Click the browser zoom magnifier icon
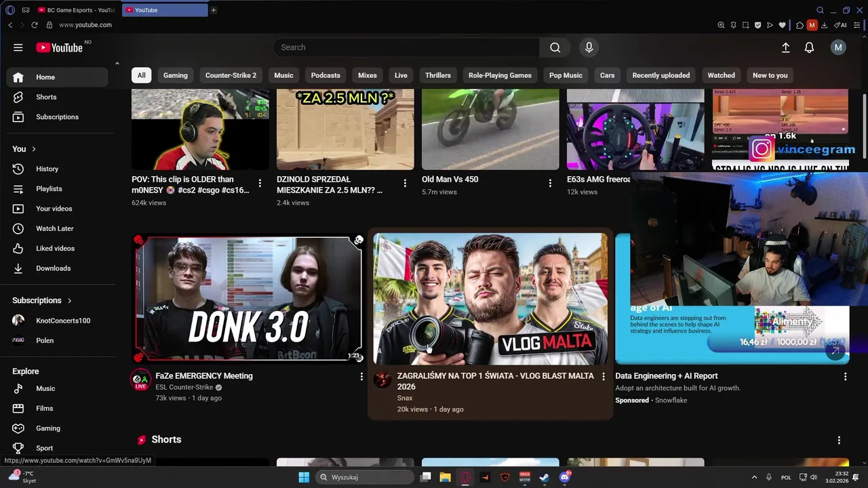This screenshot has width=868, height=488. pos(721,25)
